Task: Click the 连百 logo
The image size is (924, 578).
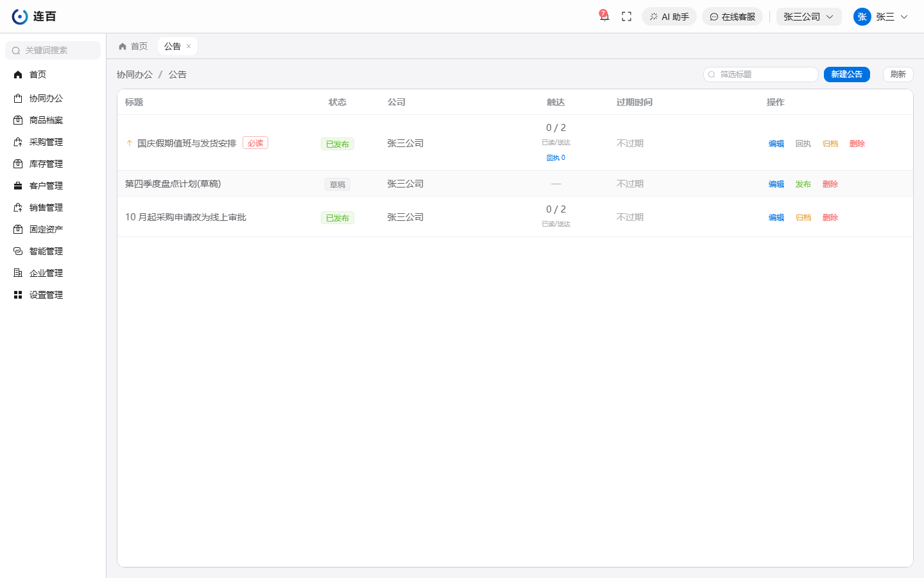Action: tap(34, 17)
